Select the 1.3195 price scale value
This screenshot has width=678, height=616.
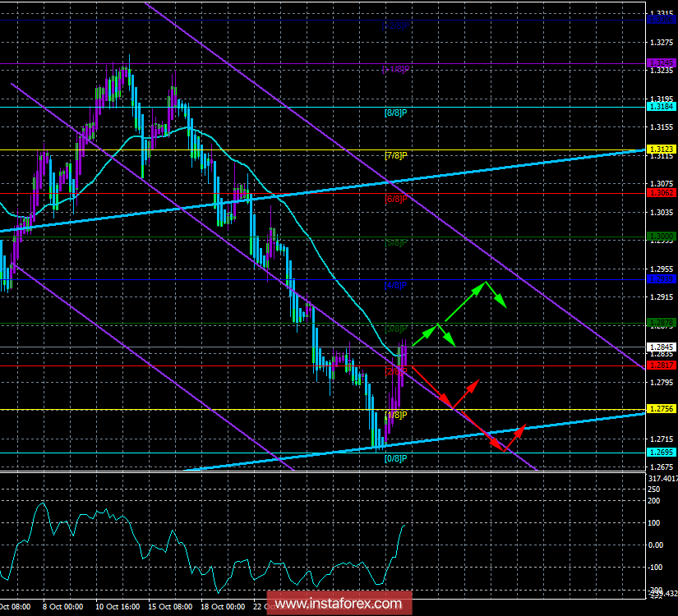[x=662, y=99]
